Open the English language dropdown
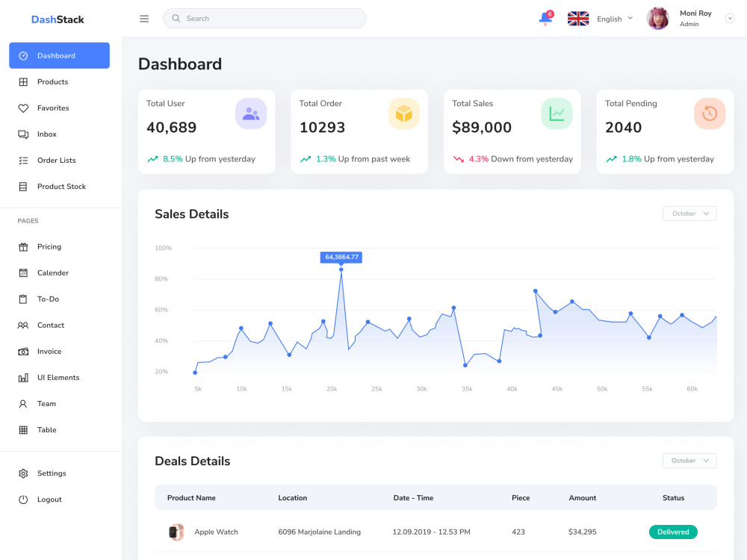Screen dimensions: 747x560 615,19
